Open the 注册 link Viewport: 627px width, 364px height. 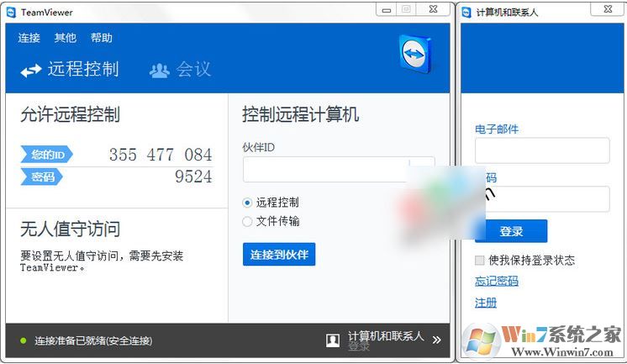[x=486, y=303]
